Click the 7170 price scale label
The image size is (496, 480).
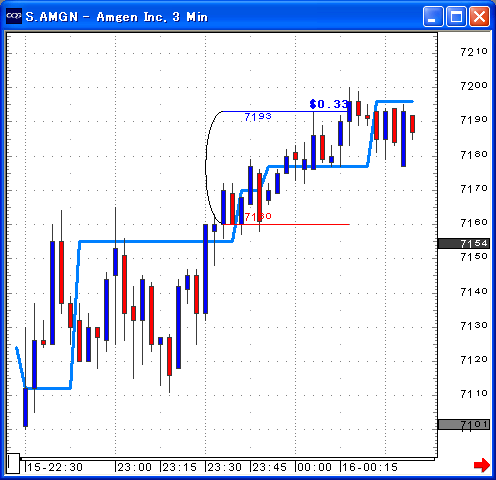[474, 189]
